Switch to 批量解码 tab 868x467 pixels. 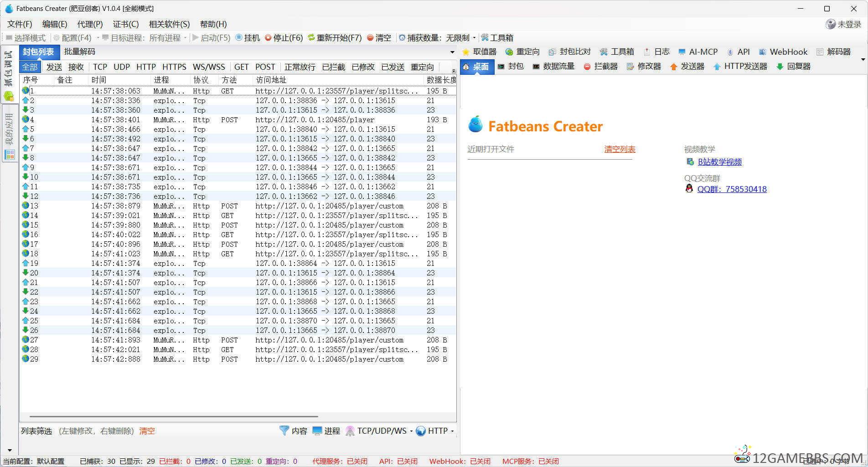pyautogui.click(x=80, y=52)
